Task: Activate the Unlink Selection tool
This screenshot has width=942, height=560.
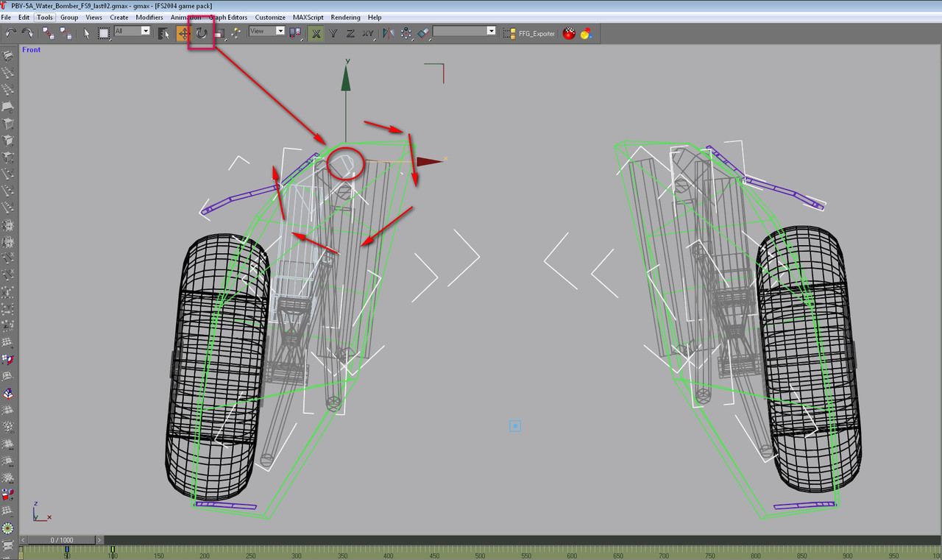Action: (x=65, y=33)
